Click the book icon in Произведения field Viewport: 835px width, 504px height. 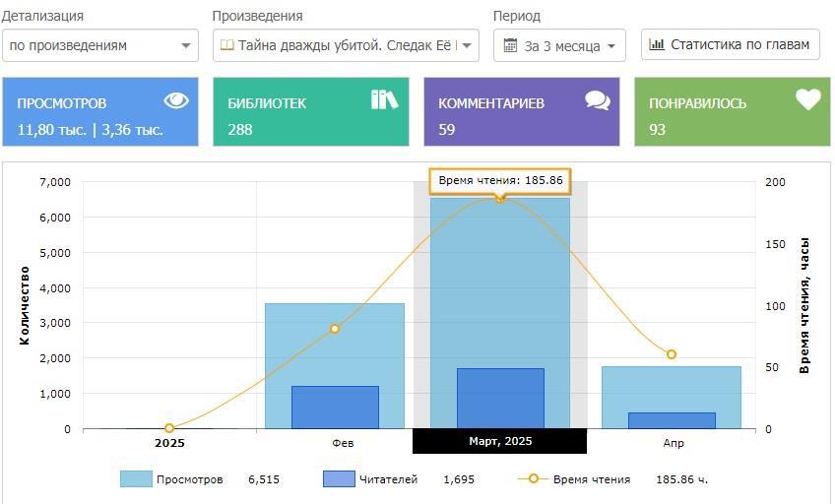(x=226, y=45)
